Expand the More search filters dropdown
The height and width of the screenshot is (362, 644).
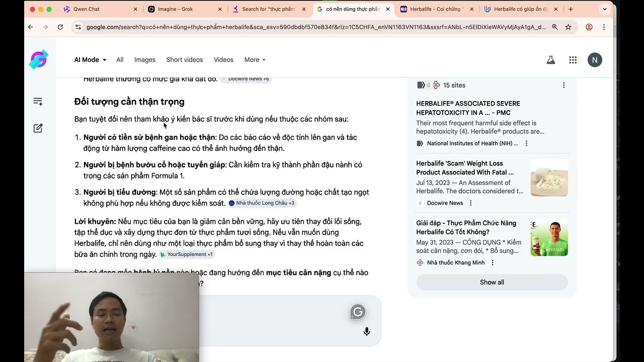point(255,60)
